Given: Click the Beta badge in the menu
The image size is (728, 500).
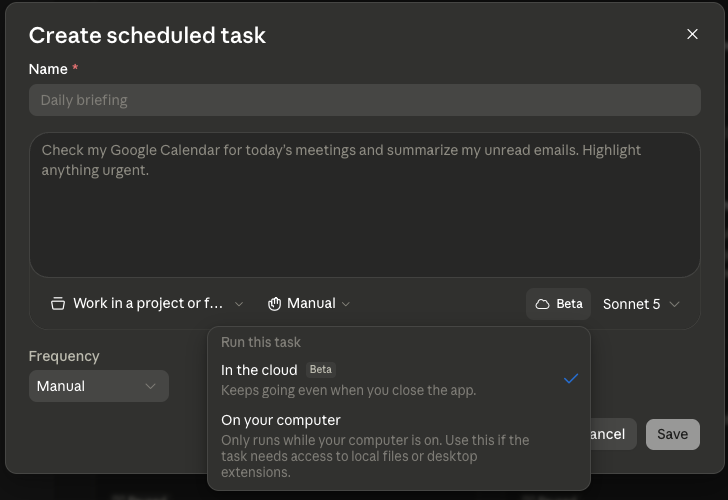Looking at the screenshot, I should tap(321, 370).
